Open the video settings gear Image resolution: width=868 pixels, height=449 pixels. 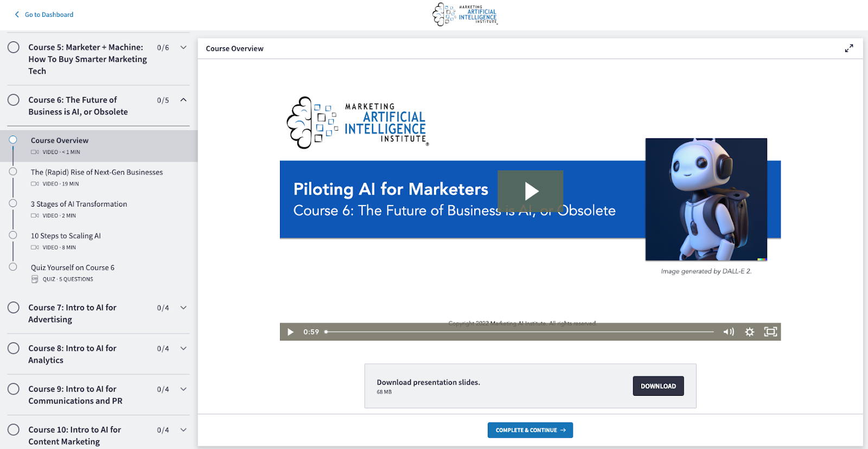point(749,332)
